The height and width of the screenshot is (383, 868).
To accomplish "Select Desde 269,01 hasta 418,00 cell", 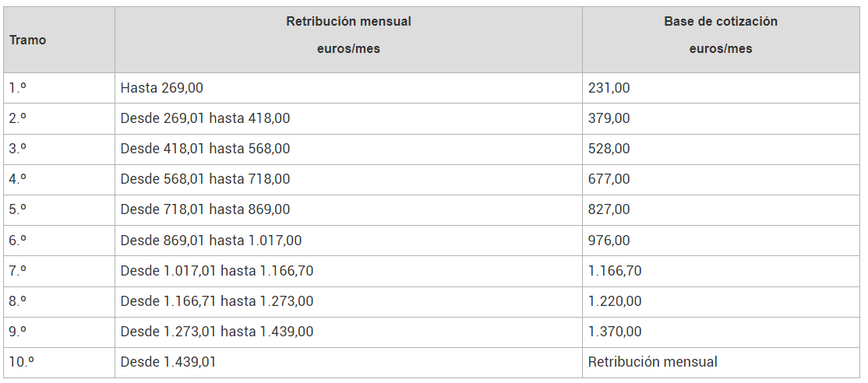I will tap(348, 118).
